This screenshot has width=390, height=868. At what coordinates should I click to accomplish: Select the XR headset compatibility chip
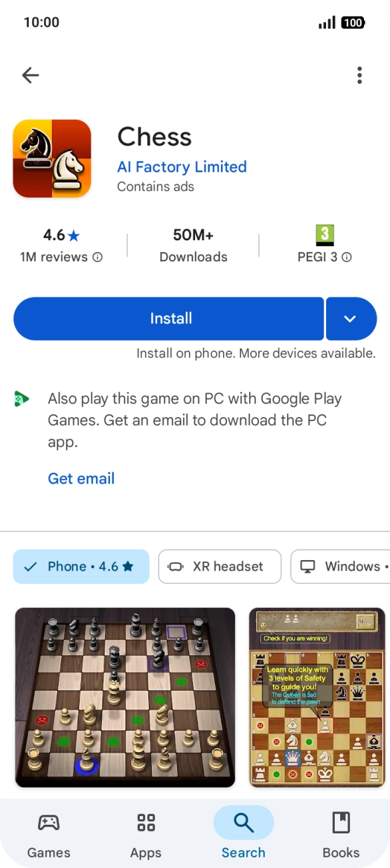[x=220, y=567]
